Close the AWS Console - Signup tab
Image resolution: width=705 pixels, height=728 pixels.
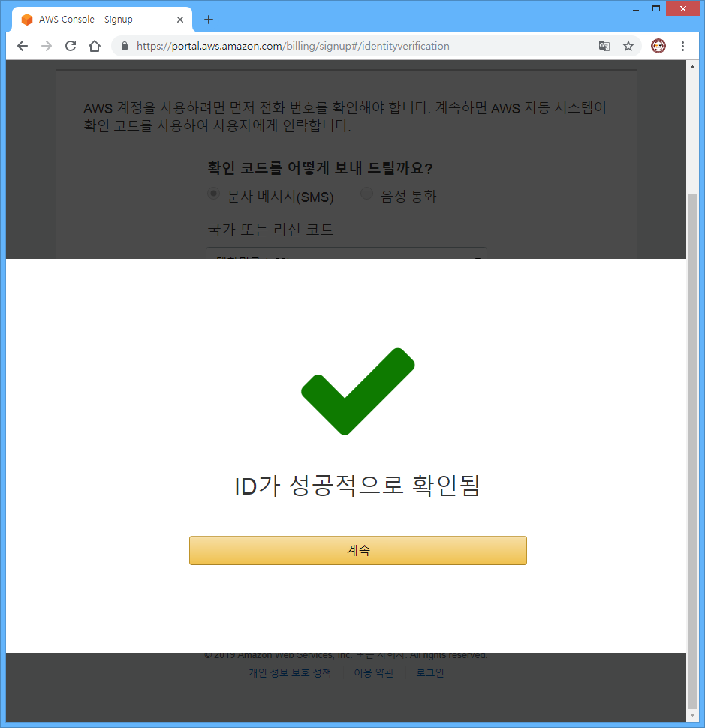pyautogui.click(x=180, y=20)
